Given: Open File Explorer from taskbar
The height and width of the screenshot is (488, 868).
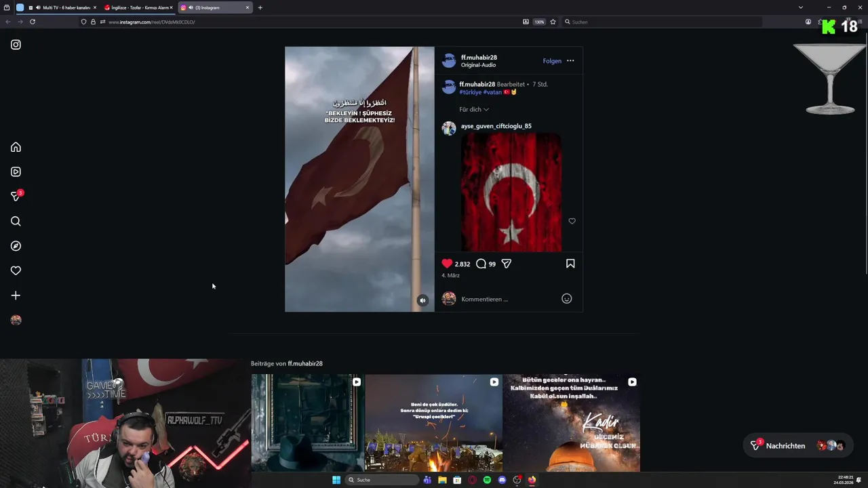Looking at the screenshot, I should 442,480.
